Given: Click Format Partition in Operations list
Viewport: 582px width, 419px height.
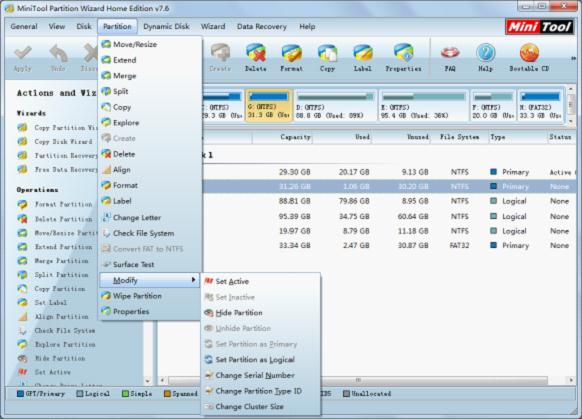Looking at the screenshot, I should click(x=55, y=204).
